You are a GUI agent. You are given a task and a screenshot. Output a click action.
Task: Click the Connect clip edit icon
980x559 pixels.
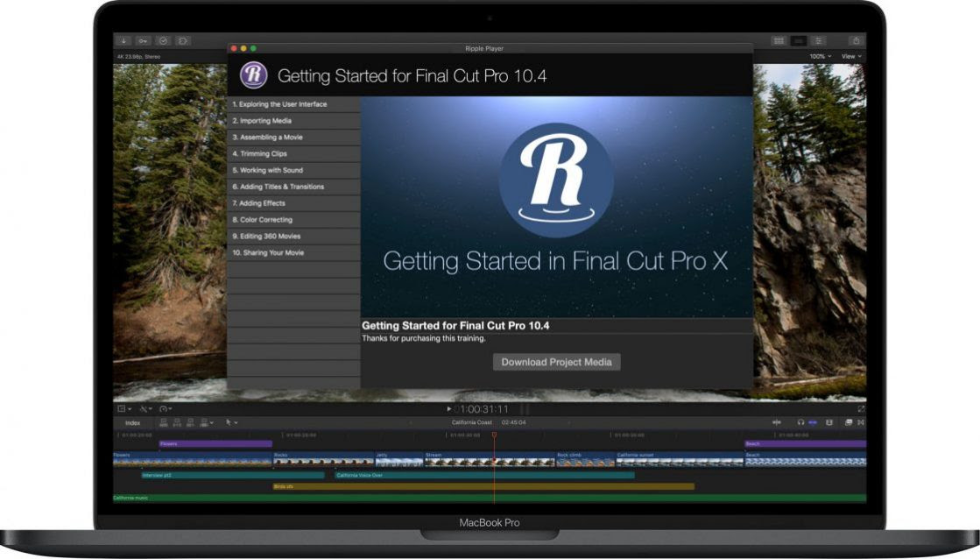pos(163,423)
